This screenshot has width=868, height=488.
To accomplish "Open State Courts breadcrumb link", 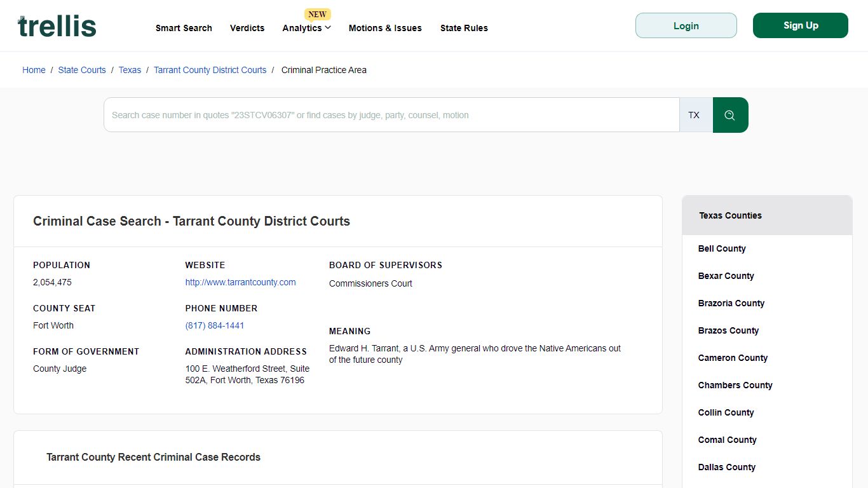I will click(82, 70).
